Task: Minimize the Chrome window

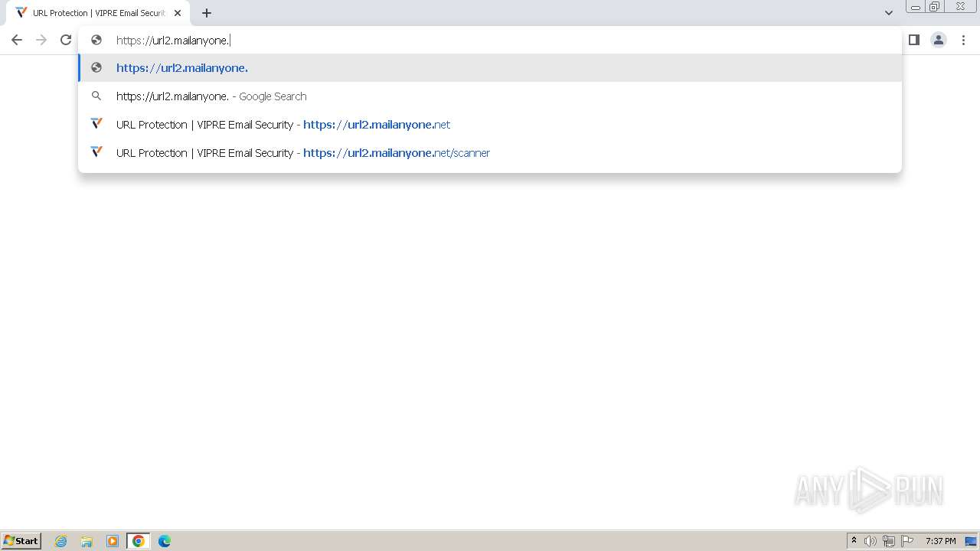Action: [915, 6]
